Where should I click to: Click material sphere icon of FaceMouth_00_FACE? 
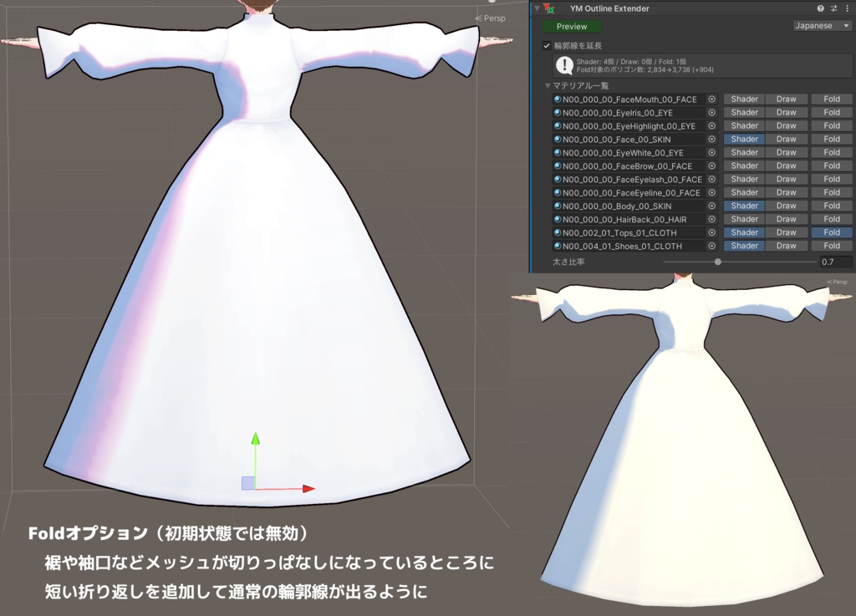click(x=558, y=99)
